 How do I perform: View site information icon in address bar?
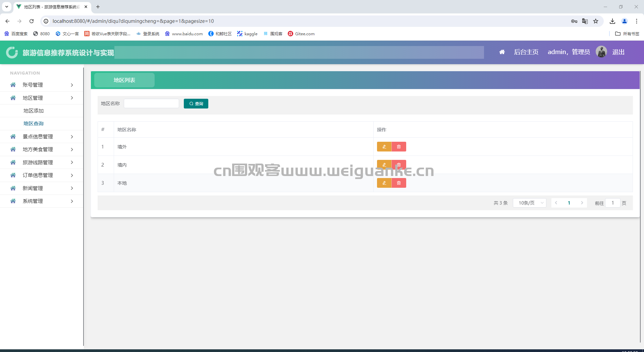coord(46,21)
